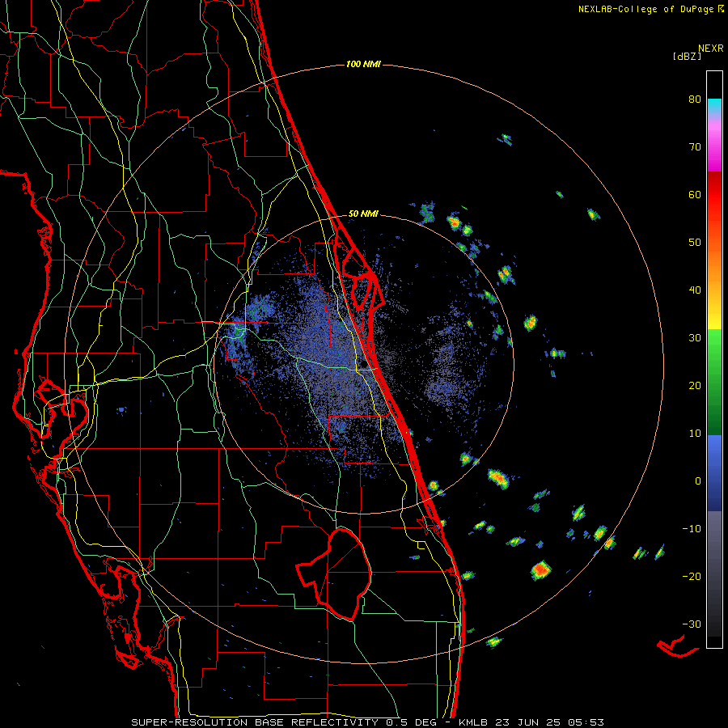Screen dimensions: 728x728
Task: Click the 100 NMI range ring label
Action: tap(363, 64)
